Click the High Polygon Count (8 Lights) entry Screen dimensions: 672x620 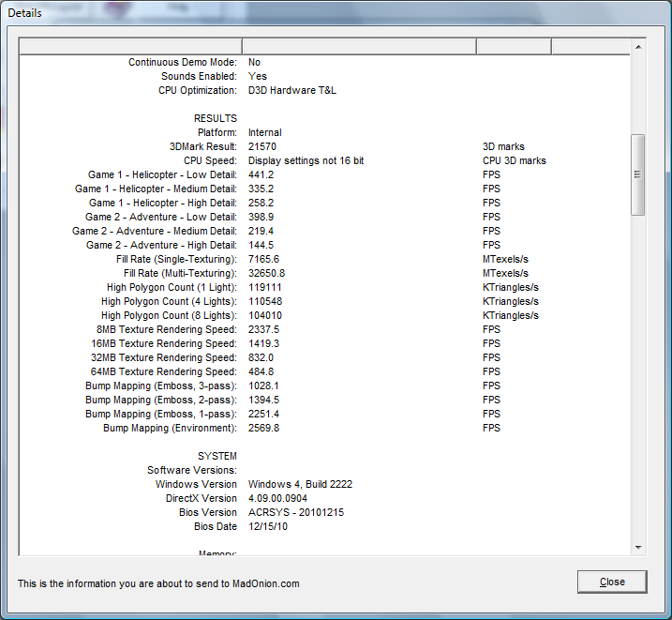pos(169,316)
